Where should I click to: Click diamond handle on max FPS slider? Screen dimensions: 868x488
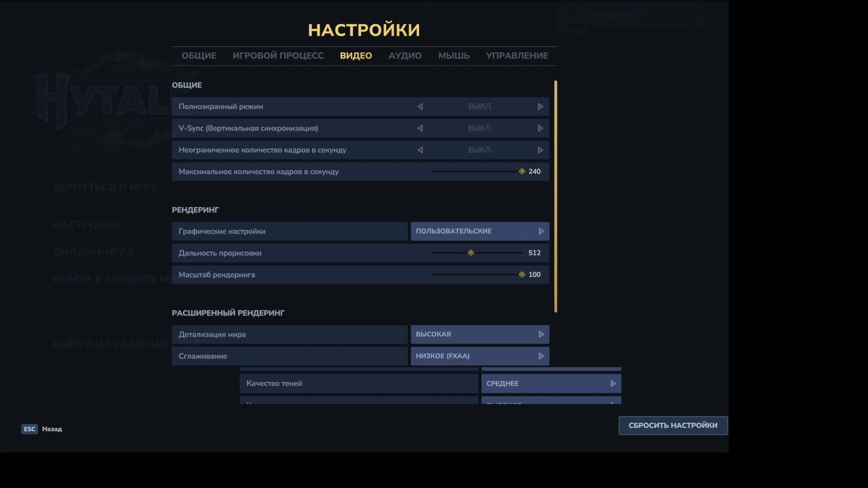pos(522,172)
